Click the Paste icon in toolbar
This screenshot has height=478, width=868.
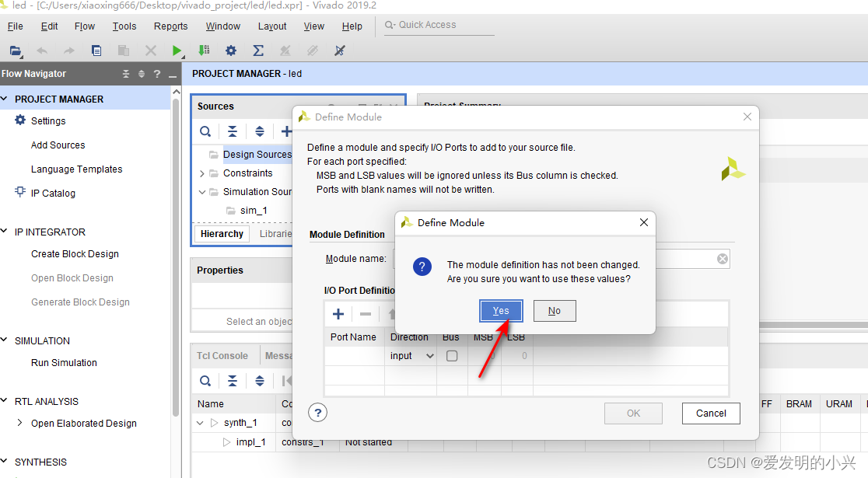click(x=123, y=51)
